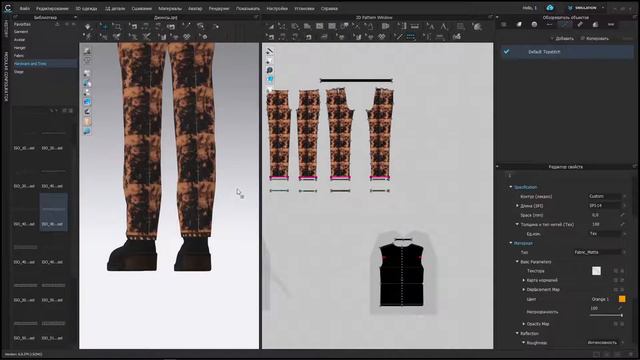Click the Текстура white texture swatch
Viewport: 640px width, 360px height.
click(596, 271)
